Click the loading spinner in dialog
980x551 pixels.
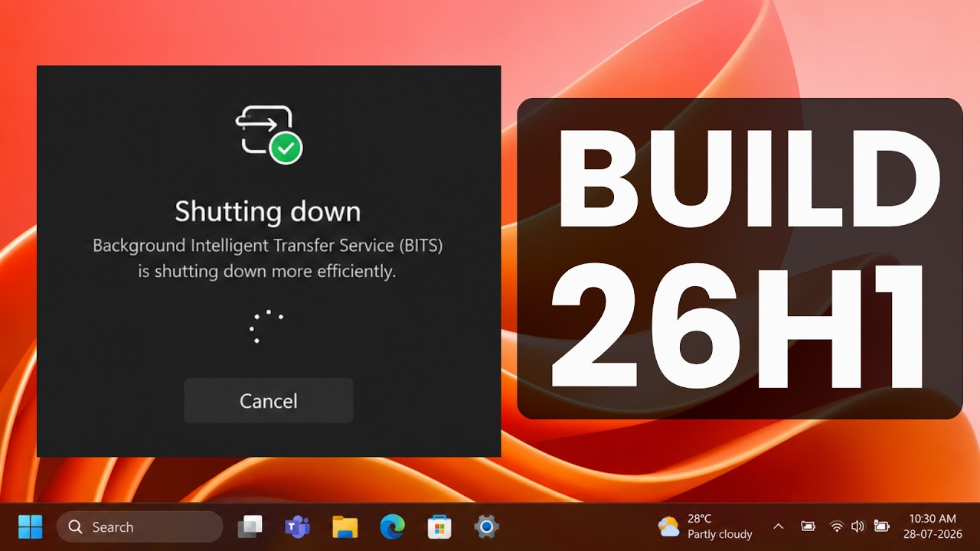(266, 326)
